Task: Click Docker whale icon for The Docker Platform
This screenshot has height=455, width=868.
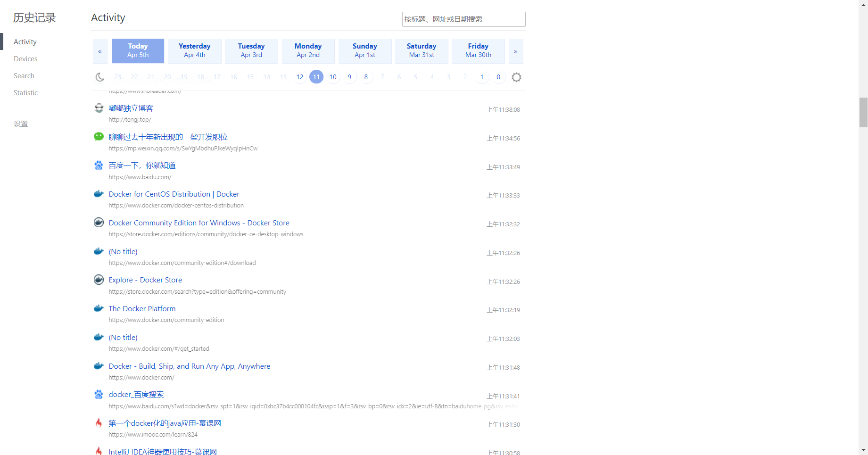Action: (x=99, y=308)
